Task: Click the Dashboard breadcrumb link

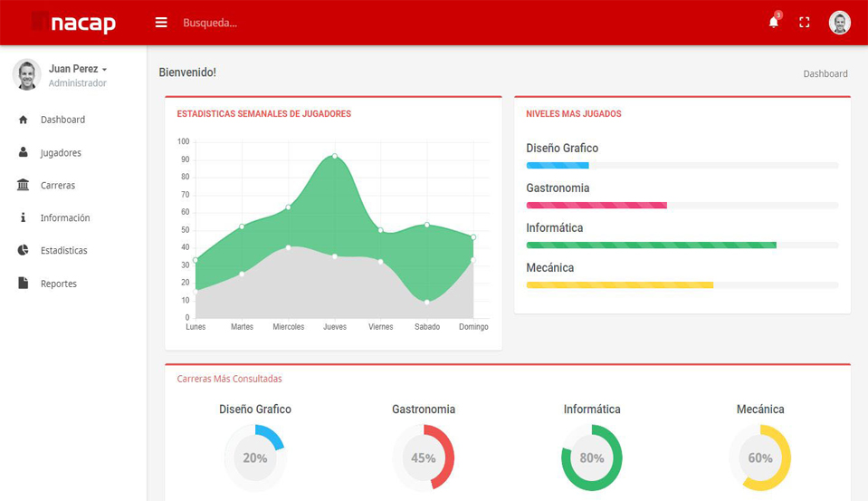Action: click(x=825, y=73)
